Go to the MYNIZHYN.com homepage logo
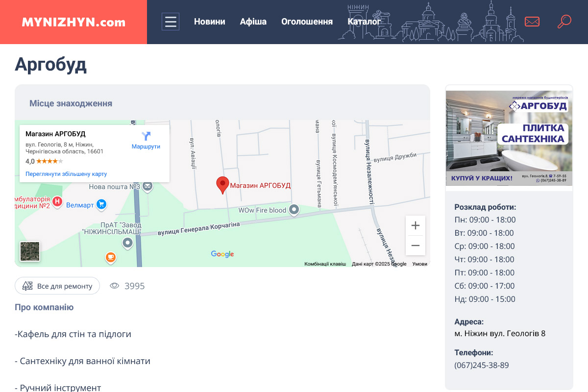This screenshot has width=588, height=392. [x=73, y=22]
